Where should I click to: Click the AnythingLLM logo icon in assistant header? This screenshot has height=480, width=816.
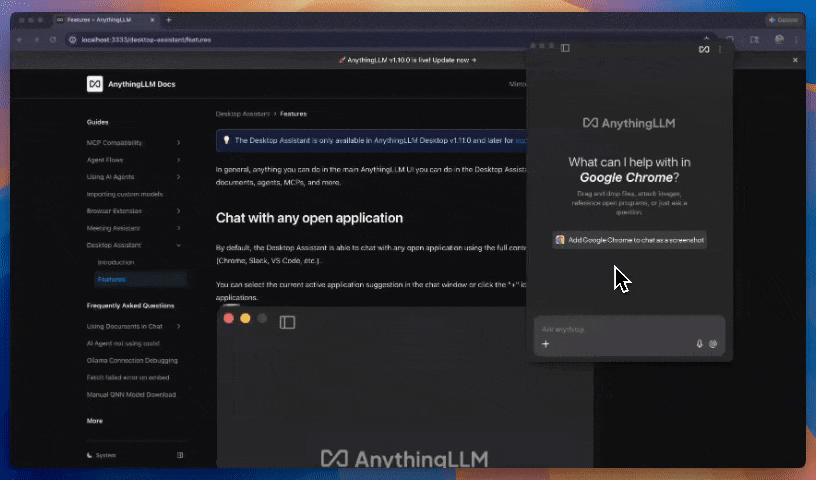(x=704, y=48)
